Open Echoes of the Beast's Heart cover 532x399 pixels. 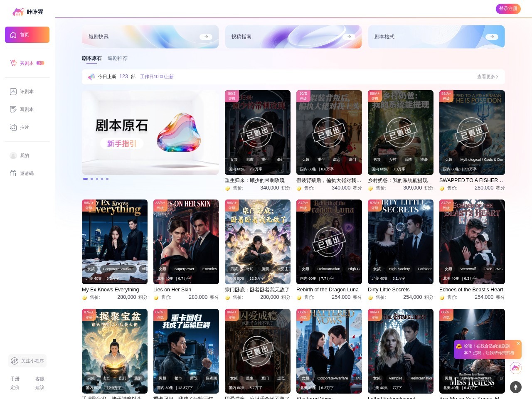472,242
